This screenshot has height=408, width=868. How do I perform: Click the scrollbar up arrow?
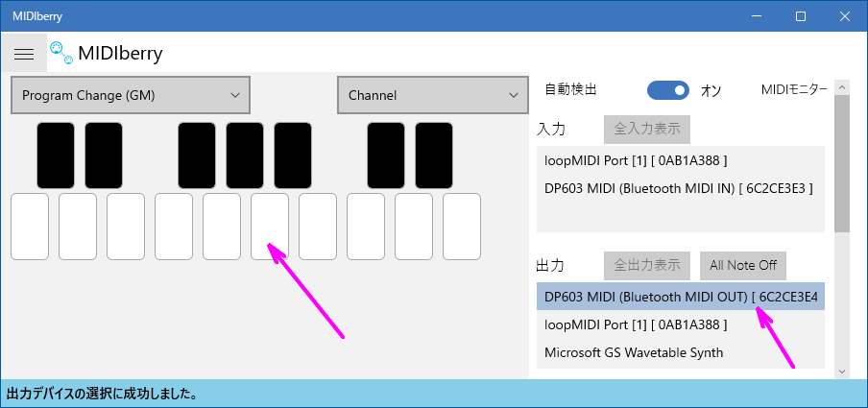click(x=841, y=87)
